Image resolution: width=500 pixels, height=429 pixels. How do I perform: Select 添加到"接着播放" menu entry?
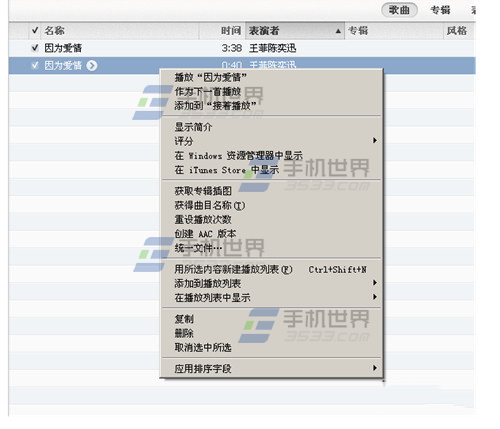point(271,106)
